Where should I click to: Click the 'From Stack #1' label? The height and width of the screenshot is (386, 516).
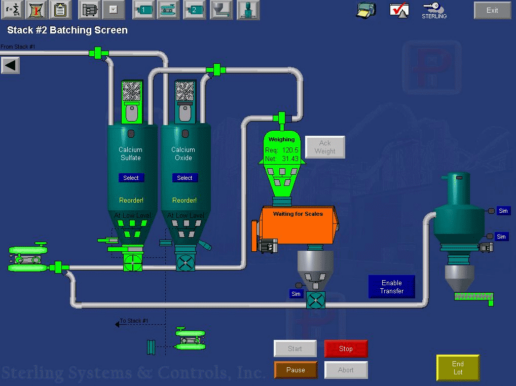(18, 47)
